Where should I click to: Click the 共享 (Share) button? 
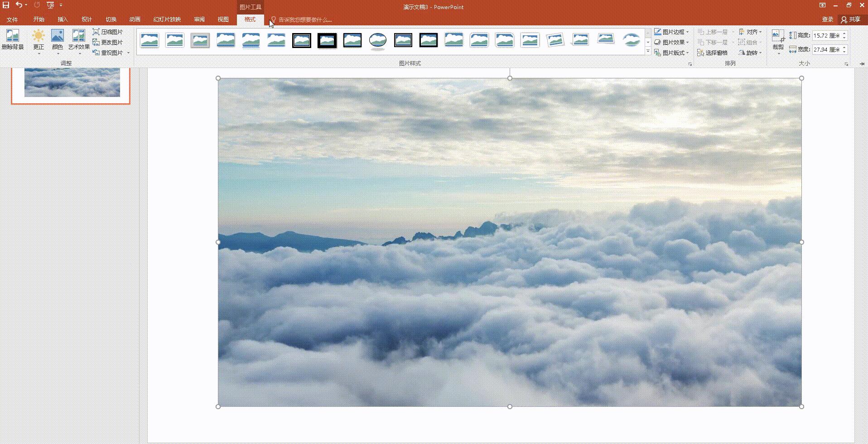(x=850, y=19)
